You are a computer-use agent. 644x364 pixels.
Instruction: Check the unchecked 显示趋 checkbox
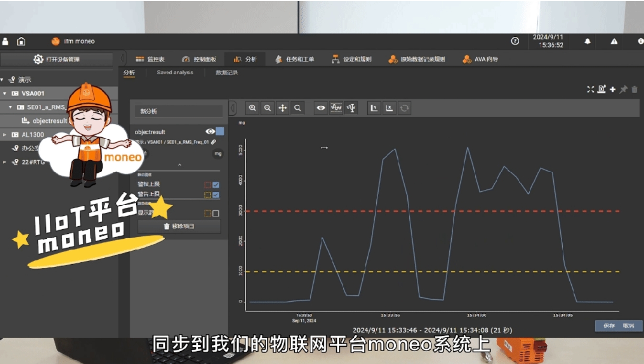point(216,213)
